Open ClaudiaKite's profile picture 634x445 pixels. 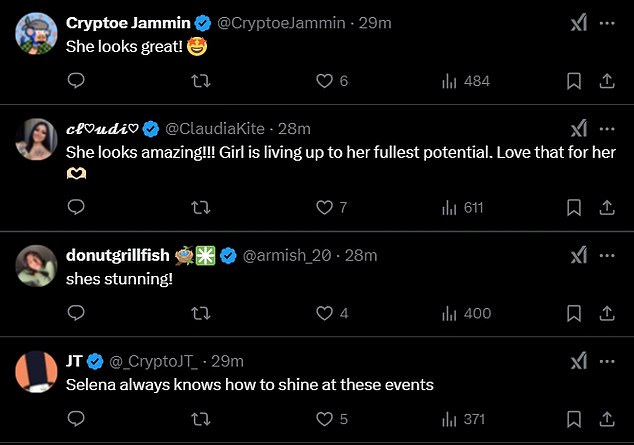(36, 139)
